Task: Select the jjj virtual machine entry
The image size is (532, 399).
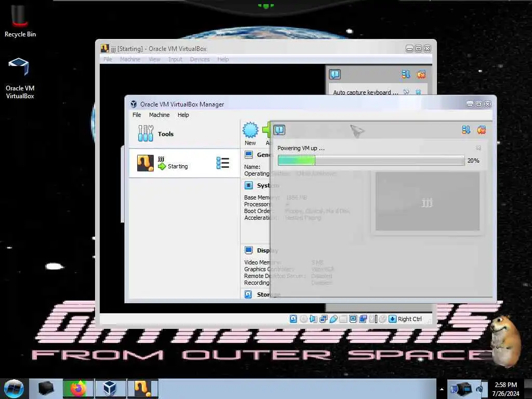Action: point(184,163)
